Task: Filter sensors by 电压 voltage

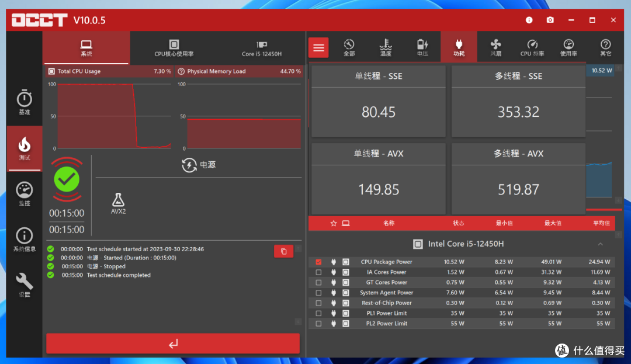Action: tap(422, 47)
